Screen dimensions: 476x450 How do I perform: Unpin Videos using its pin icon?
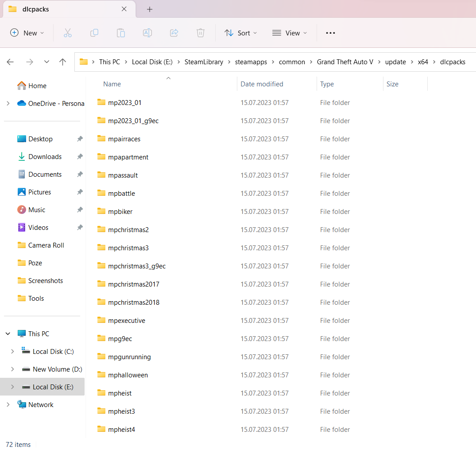point(80,227)
